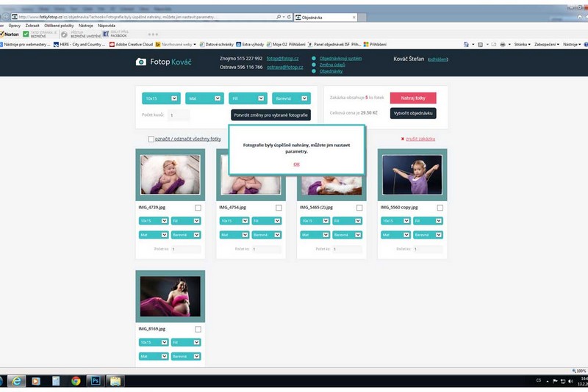The width and height of the screenshot is (588, 392).
Task: Click OK in the upload success dialog
Action: pyautogui.click(x=296, y=164)
